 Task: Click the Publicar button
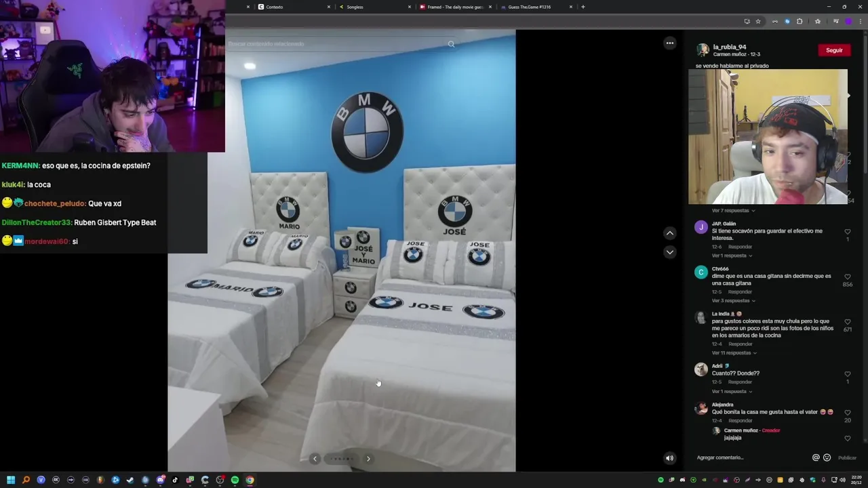(x=847, y=458)
